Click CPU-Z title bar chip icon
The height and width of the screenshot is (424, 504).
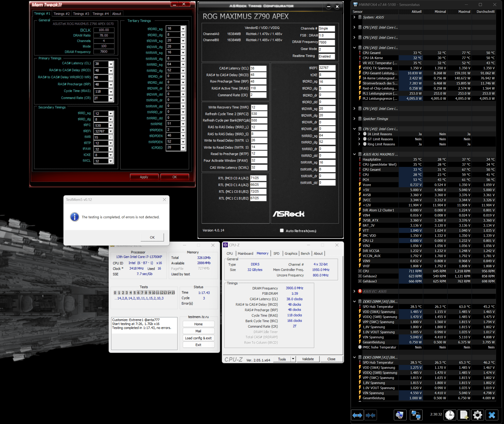pyautogui.click(x=225, y=245)
